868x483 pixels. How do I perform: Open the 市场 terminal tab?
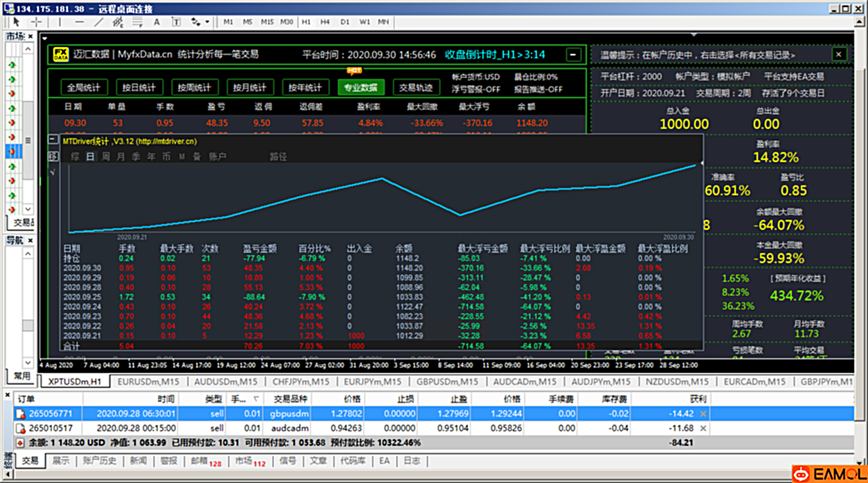pyautogui.click(x=250, y=461)
